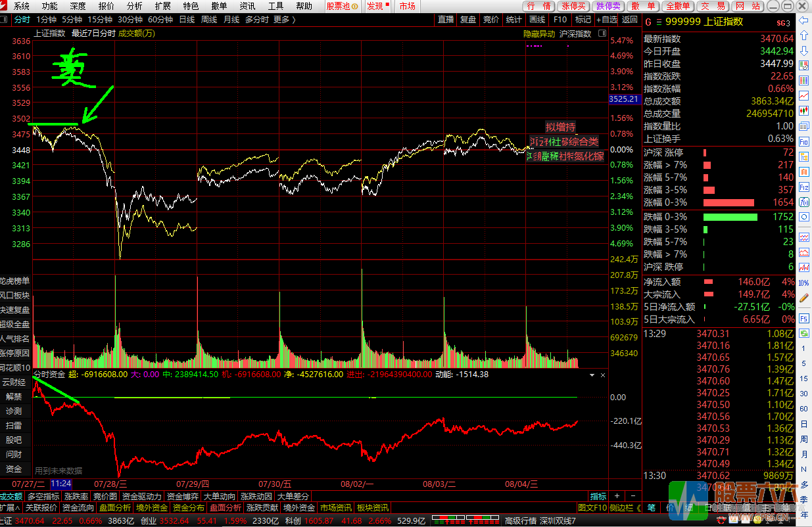Switch to the 日线 period tab
Screen dimensions: 812x527
click(187, 20)
